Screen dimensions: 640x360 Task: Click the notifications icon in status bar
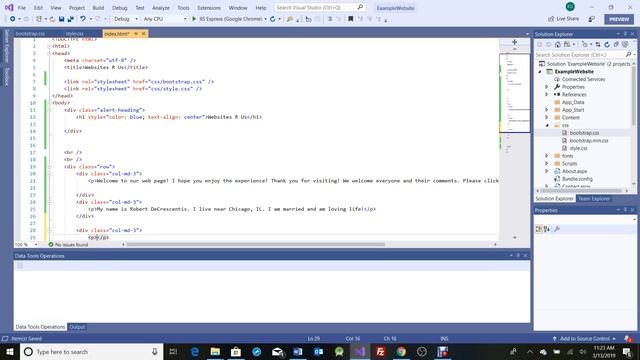click(x=628, y=338)
